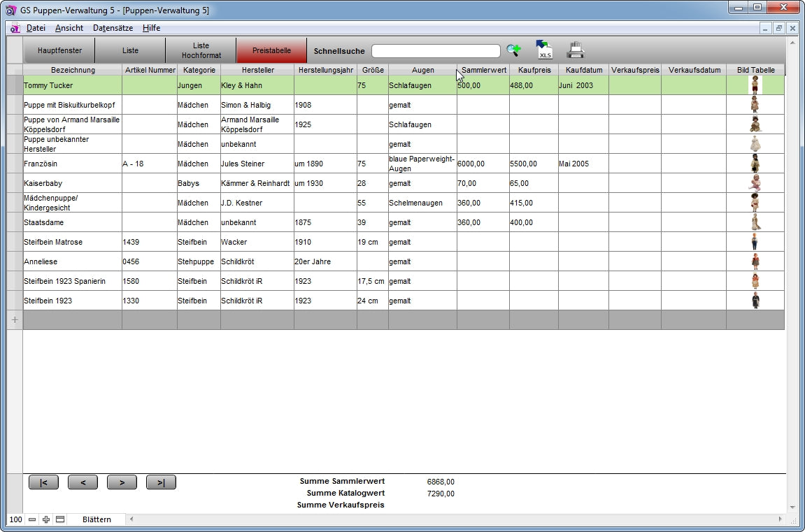Jump to first record with |< button

[43, 482]
